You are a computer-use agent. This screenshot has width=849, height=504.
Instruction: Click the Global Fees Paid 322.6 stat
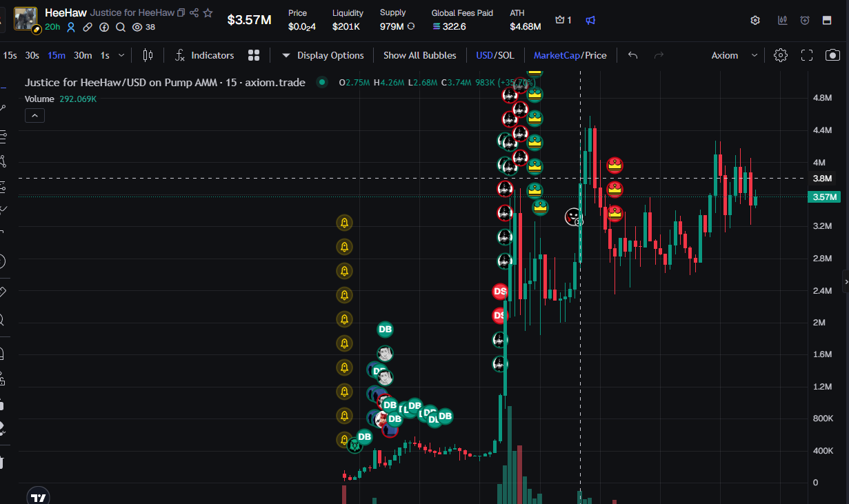coord(462,20)
